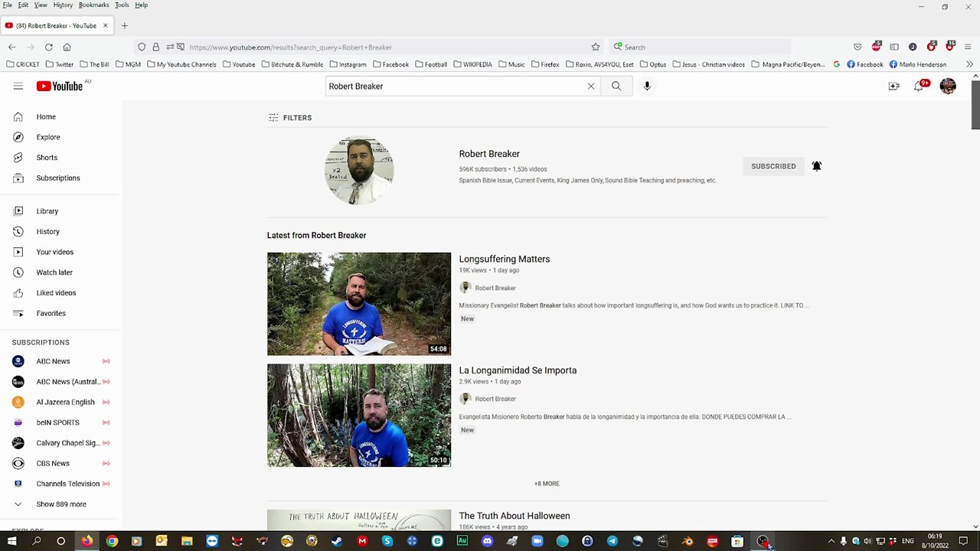
Task: Close the Robert Breaker YouTube tab
Action: click(x=106, y=25)
